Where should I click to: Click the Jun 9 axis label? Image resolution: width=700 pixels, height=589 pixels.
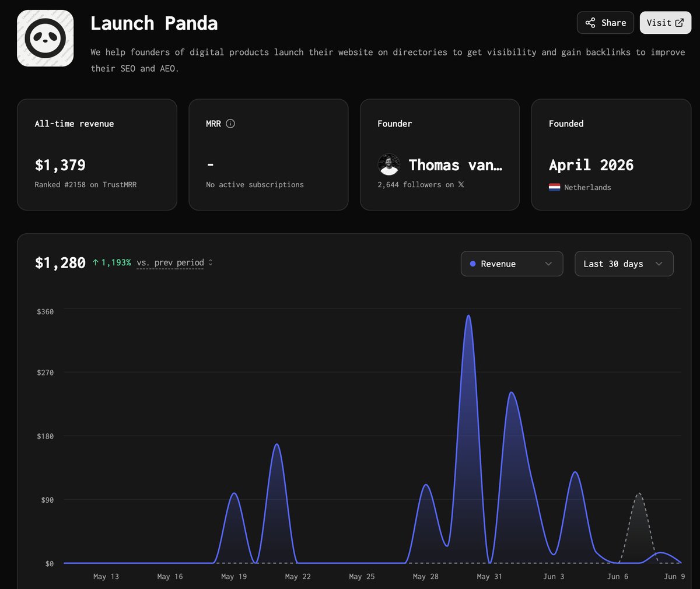(674, 576)
